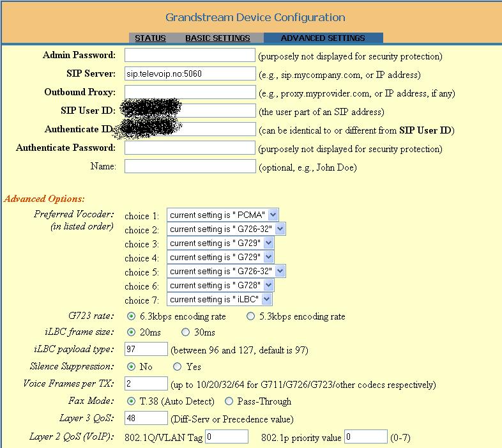Open vocoder choice 4 dropdown

click(220, 257)
